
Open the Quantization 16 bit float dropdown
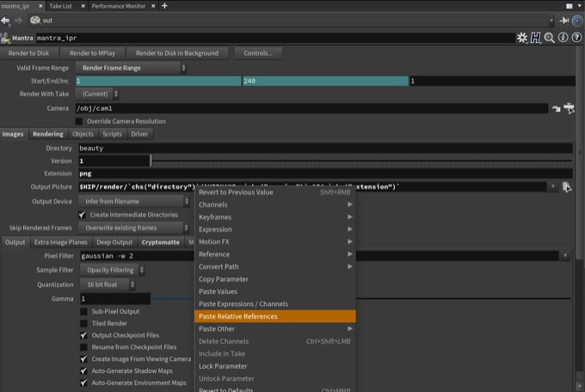coord(108,284)
